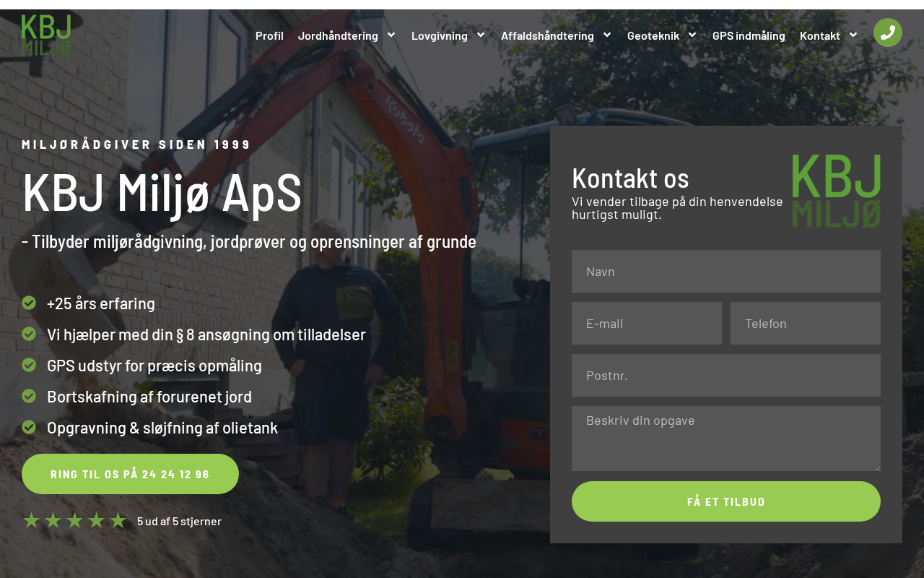Click checkmark icon beside Bortskafning af forurenet jord
This screenshot has width=924, height=578.
[x=29, y=396]
